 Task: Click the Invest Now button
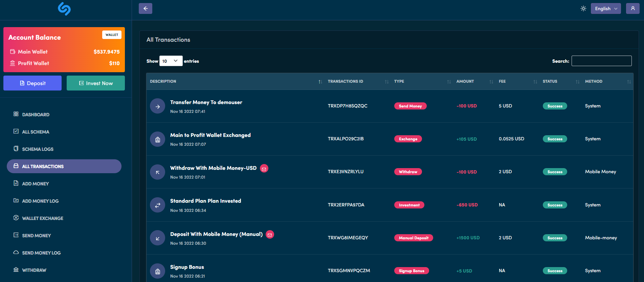tap(96, 83)
